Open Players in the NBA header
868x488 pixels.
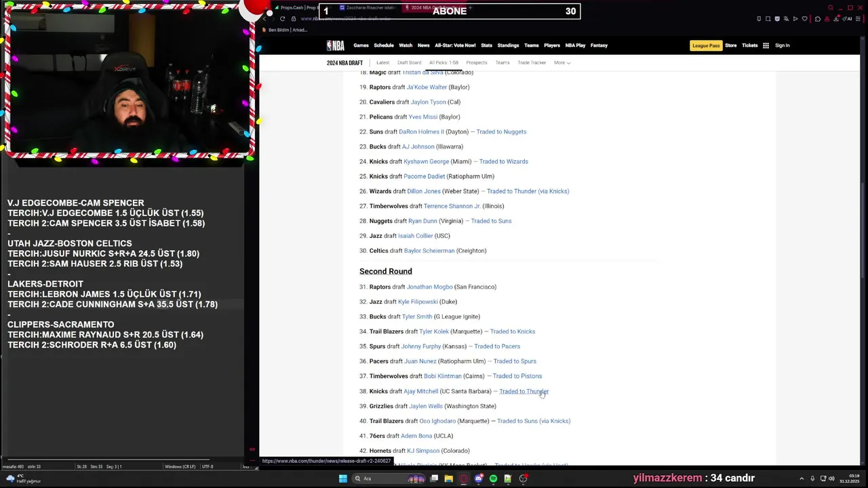pos(552,45)
